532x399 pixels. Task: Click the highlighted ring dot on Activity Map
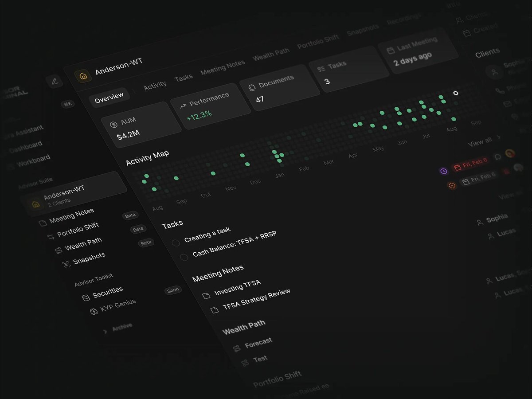(x=455, y=93)
